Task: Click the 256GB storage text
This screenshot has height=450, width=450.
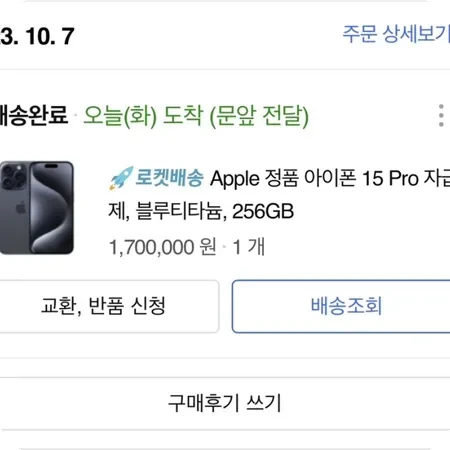Action: point(263,211)
